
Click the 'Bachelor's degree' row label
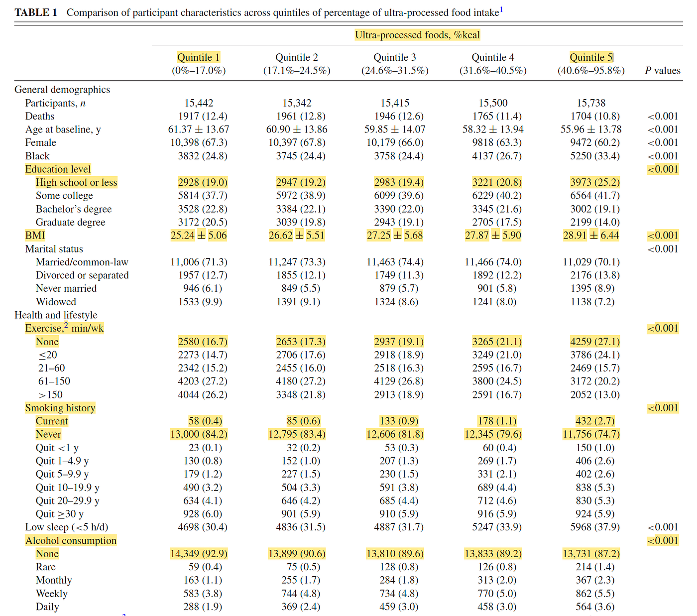point(74,209)
